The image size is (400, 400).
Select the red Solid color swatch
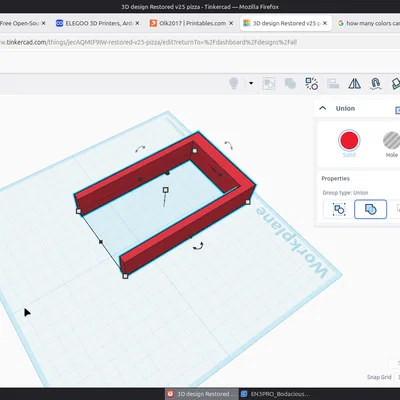point(349,140)
